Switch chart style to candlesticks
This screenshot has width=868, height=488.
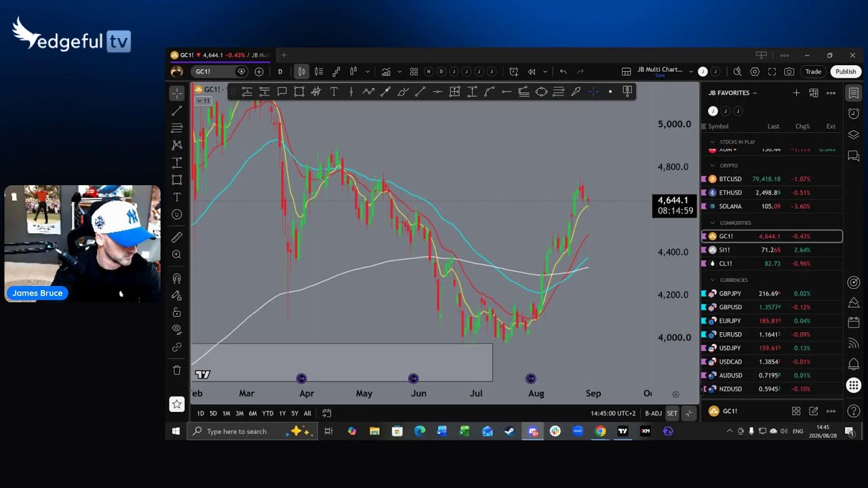coord(301,72)
